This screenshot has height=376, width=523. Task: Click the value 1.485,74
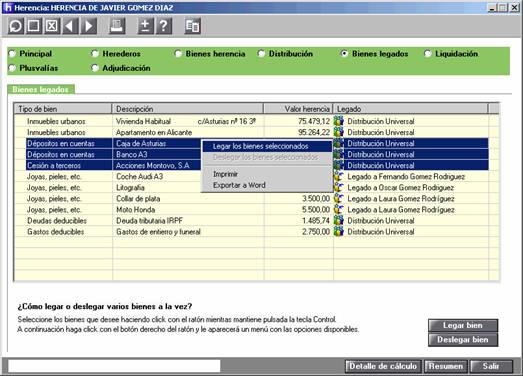click(x=316, y=221)
